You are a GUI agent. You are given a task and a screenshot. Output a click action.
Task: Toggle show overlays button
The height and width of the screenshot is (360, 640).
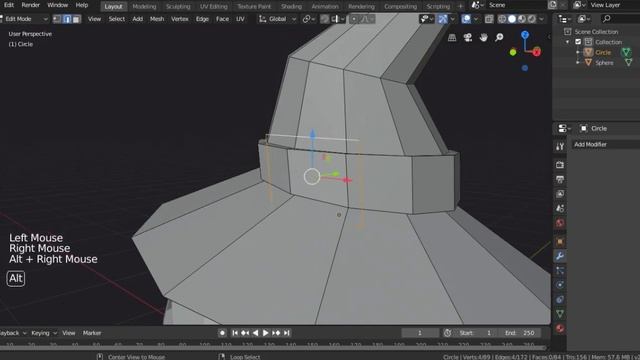point(466,19)
